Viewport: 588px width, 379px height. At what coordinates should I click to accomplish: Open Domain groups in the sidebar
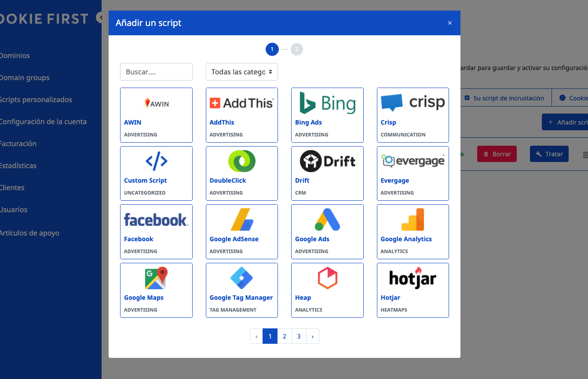click(x=24, y=77)
